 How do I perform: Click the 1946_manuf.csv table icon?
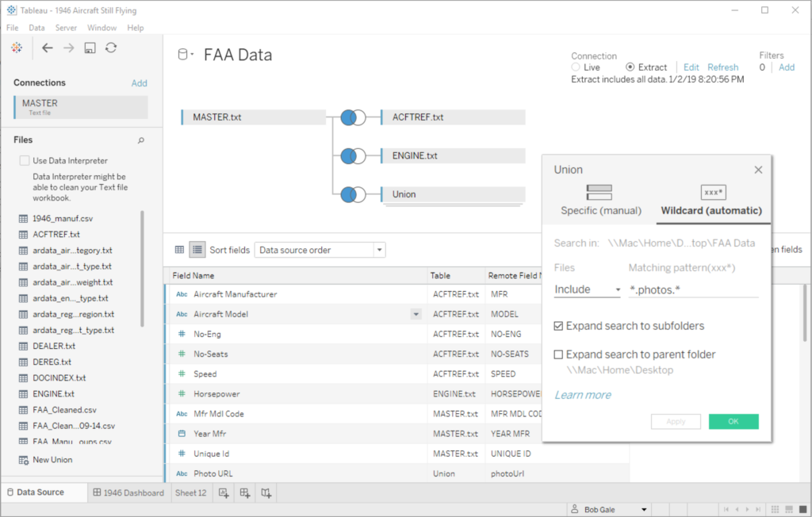pos(23,219)
